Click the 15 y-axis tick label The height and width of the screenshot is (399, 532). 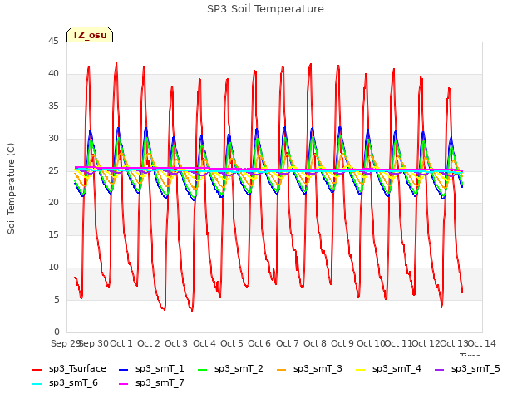[x=53, y=234]
